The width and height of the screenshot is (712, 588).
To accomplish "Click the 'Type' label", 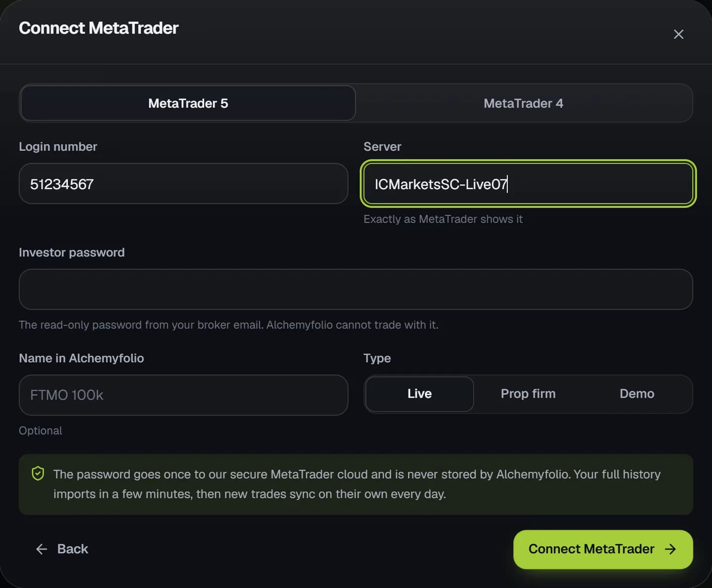I will (377, 358).
